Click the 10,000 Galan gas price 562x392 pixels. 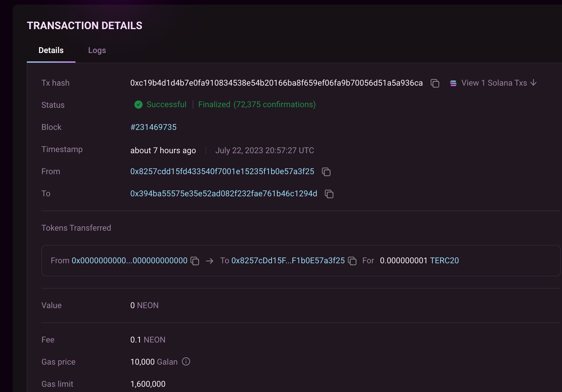154,362
